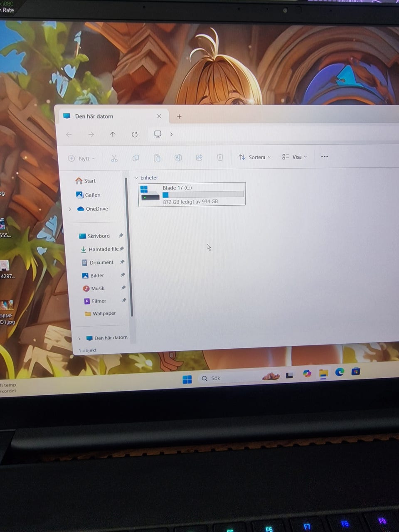Go back with the left arrow
This screenshot has height=532, width=399.
[x=69, y=135]
